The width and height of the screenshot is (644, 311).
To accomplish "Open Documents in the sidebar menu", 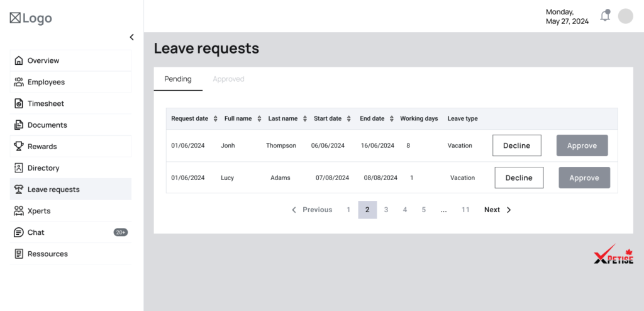I will point(47,125).
